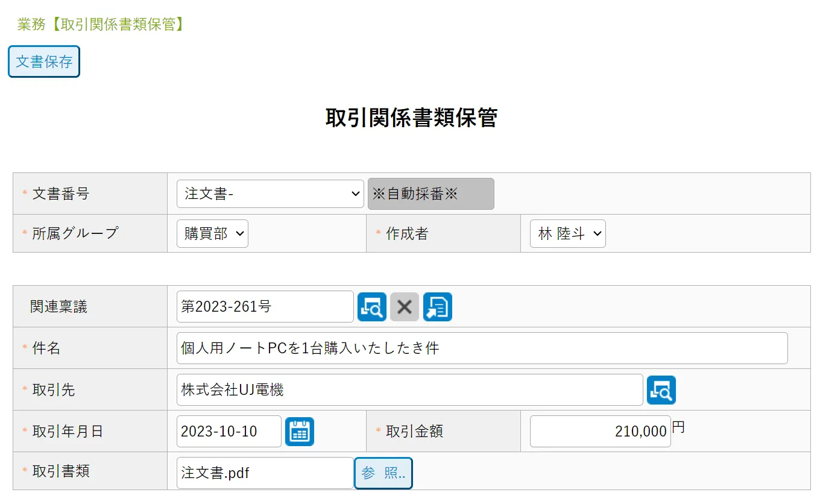Open the 林 陸斗 author dropdown

pos(568,233)
